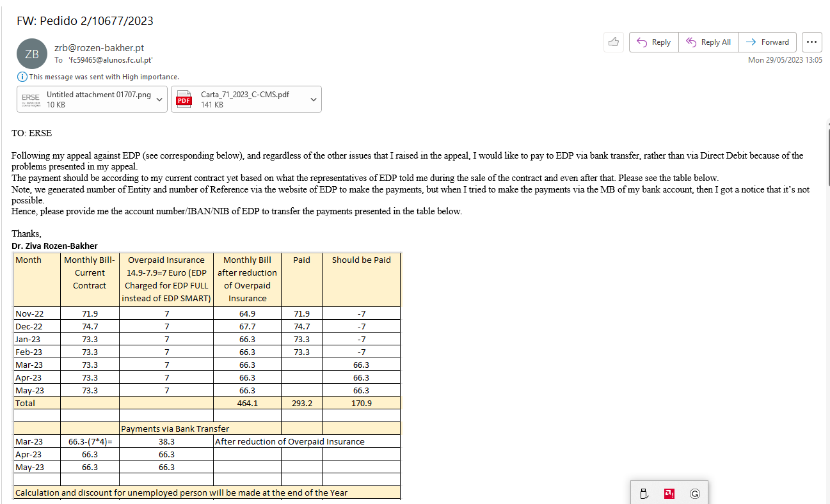
Task: Click 'Payments via Bank Transfer' heading
Action: (175, 429)
